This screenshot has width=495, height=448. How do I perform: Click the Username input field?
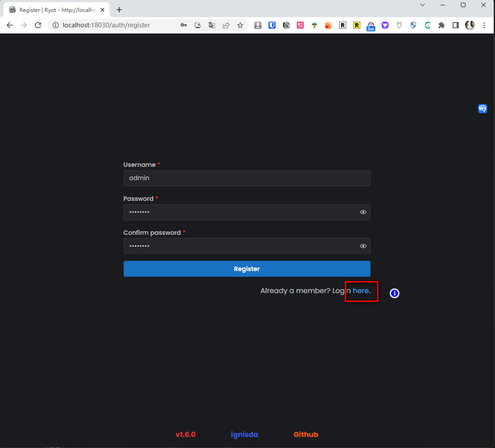tap(246, 178)
